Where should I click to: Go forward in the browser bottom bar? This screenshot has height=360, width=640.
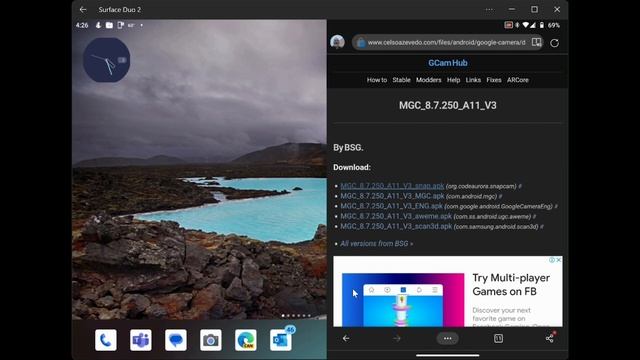pos(397,338)
